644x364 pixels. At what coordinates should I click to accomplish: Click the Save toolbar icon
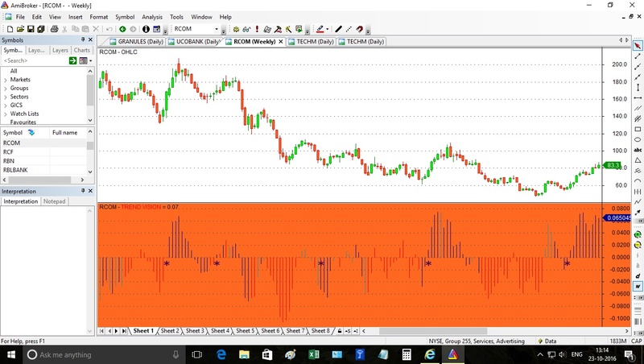click(31, 29)
